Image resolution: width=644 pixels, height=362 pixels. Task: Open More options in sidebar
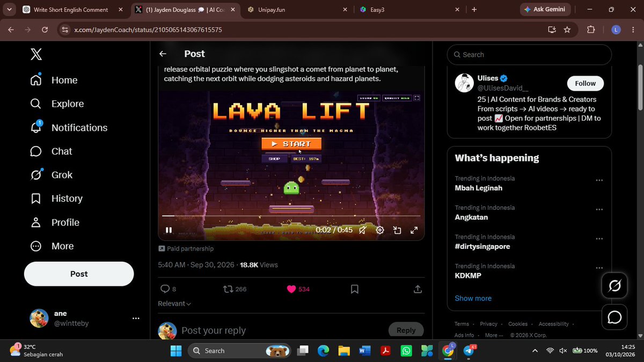click(x=52, y=246)
